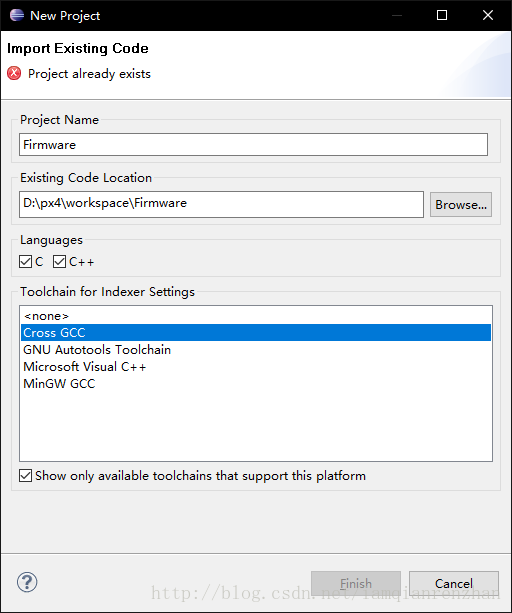Toggle the C++ language checkbox
Image resolution: width=512 pixels, height=613 pixels.
[59, 262]
